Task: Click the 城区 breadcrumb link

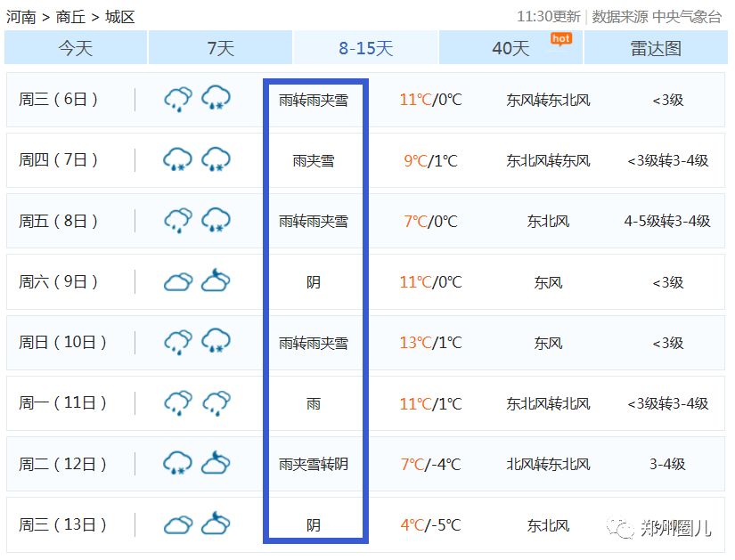Action: pyautogui.click(x=119, y=16)
